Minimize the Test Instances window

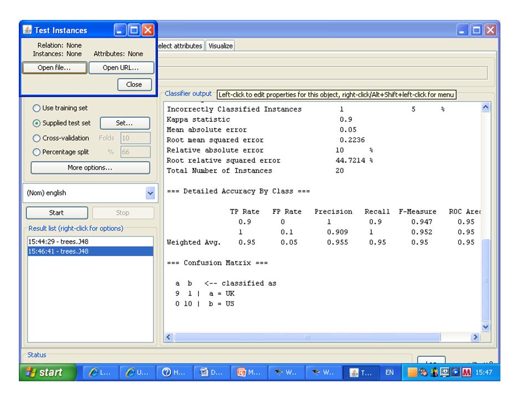[119, 30]
